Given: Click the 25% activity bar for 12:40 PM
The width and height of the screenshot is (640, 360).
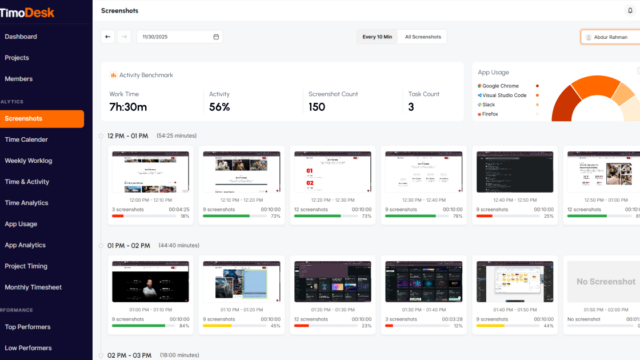Looking at the screenshot, I should [509, 216].
